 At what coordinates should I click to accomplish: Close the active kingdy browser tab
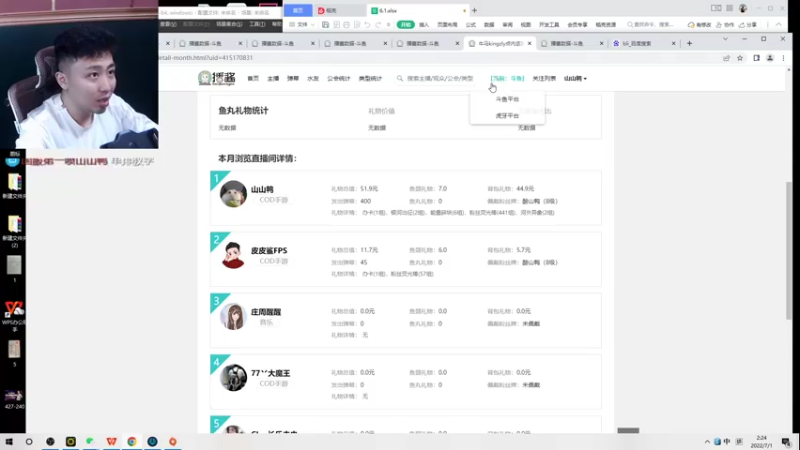pyautogui.click(x=530, y=43)
